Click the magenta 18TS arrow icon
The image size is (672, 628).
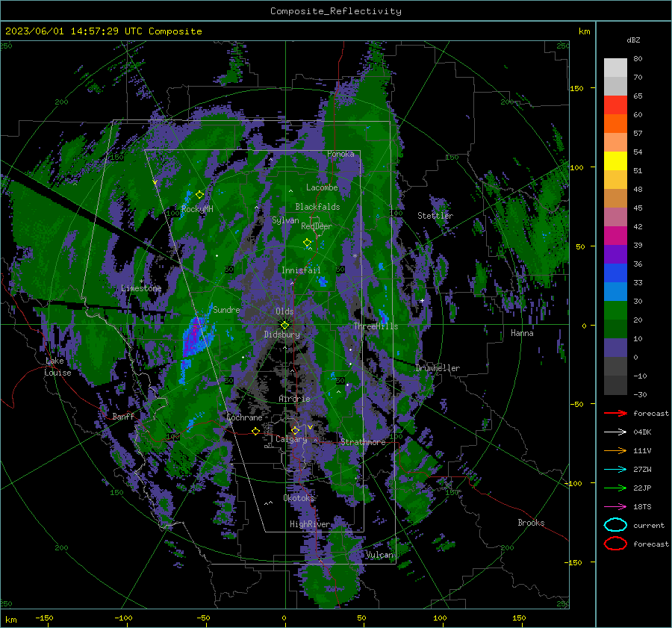pos(615,506)
